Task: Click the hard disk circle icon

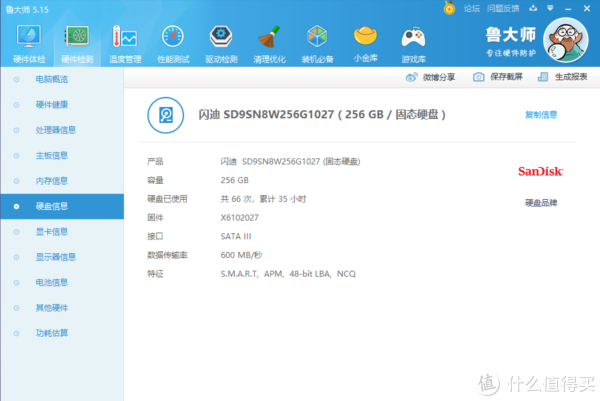Action: pos(166,115)
